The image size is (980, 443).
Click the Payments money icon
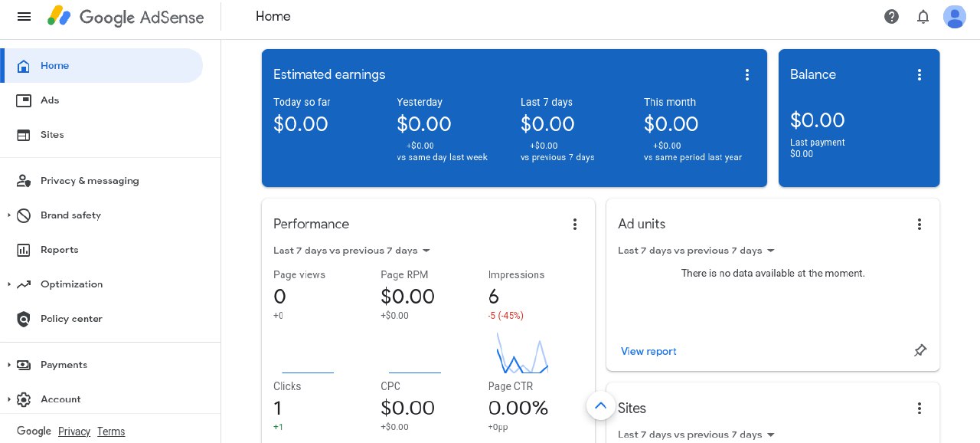(x=24, y=365)
